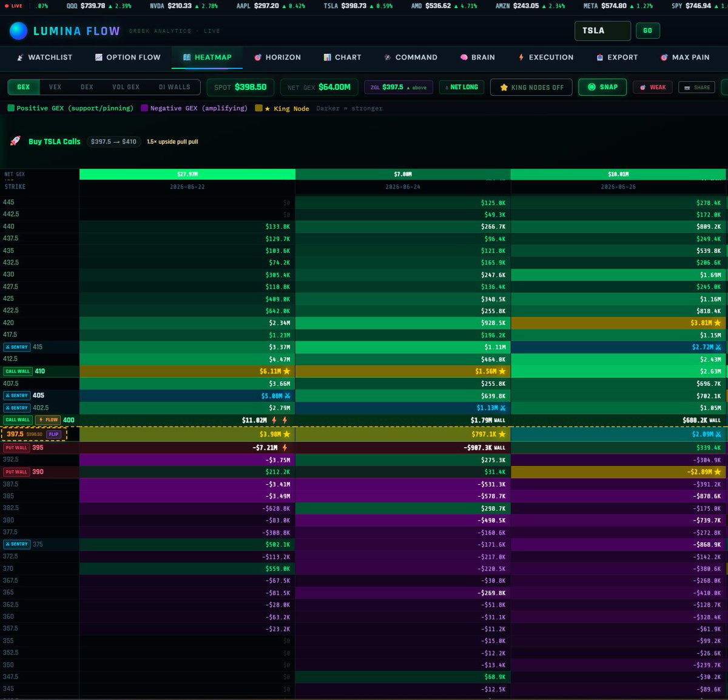Click the Command tab's icon
The width and height of the screenshot is (728, 700).
(388, 57)
